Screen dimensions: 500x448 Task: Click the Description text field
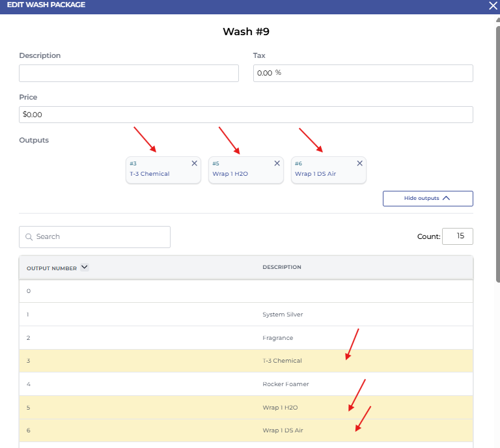tap(129, 73)
